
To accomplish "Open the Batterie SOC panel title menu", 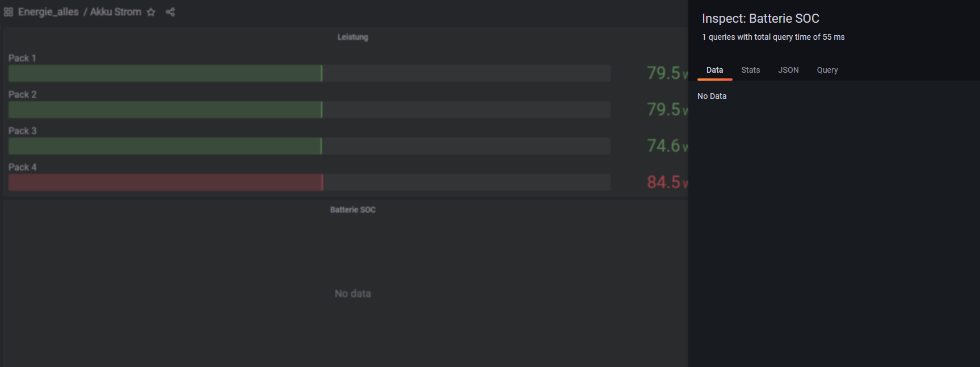I will 352,210.
